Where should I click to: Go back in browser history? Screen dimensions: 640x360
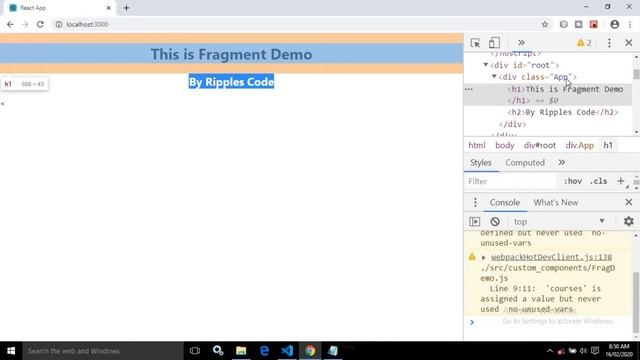tap(10, 24)
